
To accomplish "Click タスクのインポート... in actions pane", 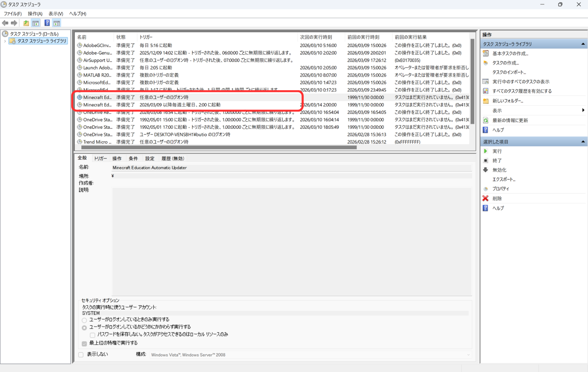I will point(509,72).
